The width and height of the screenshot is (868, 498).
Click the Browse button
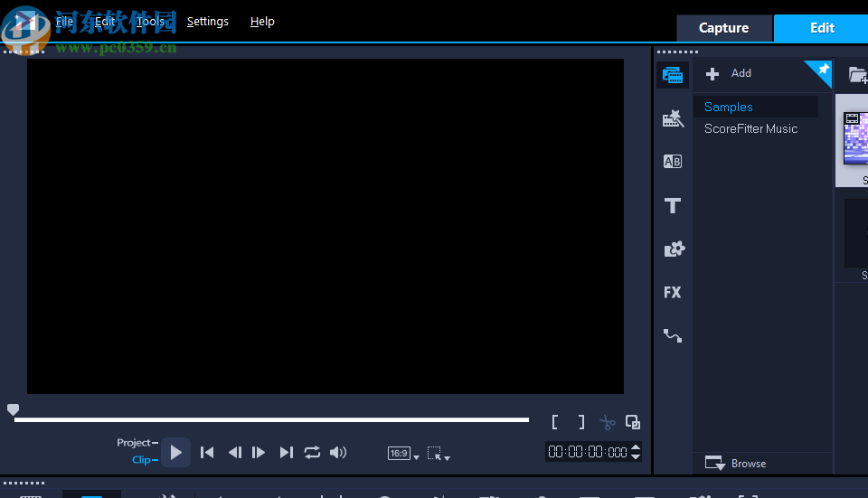click(x=736, y=464)
